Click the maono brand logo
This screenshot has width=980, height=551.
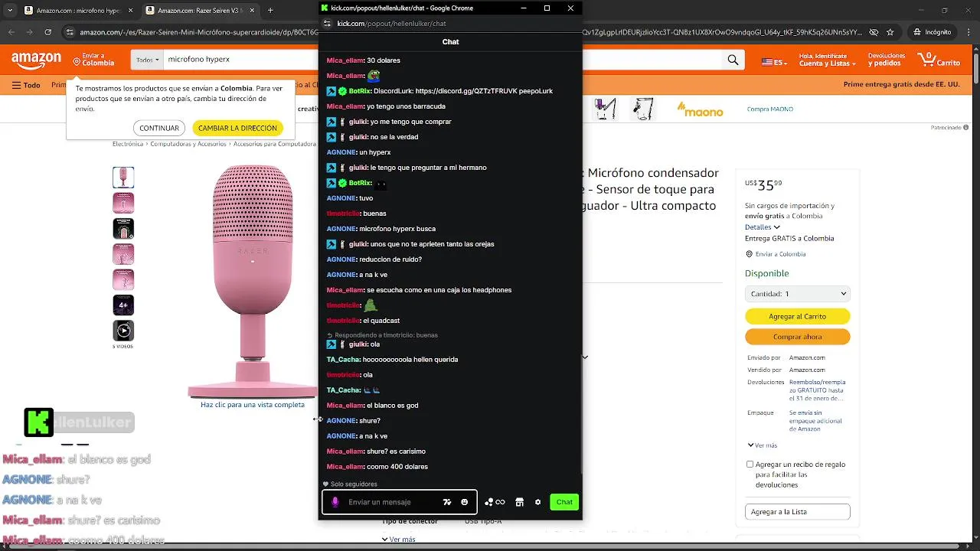(700, 110)
